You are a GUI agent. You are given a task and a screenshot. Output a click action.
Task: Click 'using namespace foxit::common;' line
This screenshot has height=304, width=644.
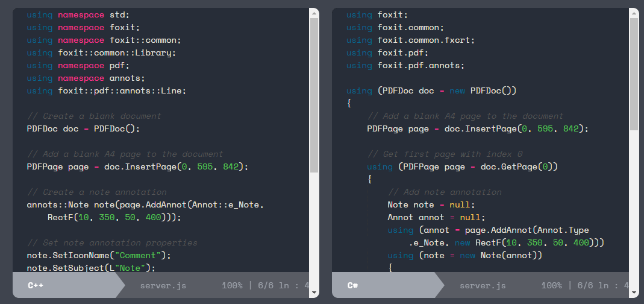click(104, 40)
